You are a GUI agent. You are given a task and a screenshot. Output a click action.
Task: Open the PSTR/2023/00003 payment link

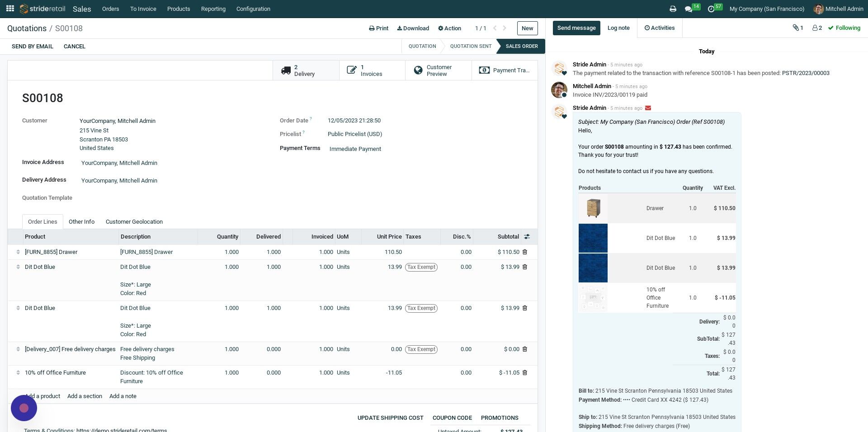(806, 73)
